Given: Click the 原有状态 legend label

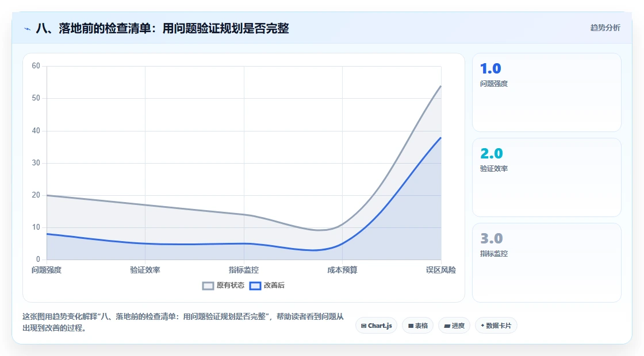Looking at the screenshot, I should click(x=231, y=285).
